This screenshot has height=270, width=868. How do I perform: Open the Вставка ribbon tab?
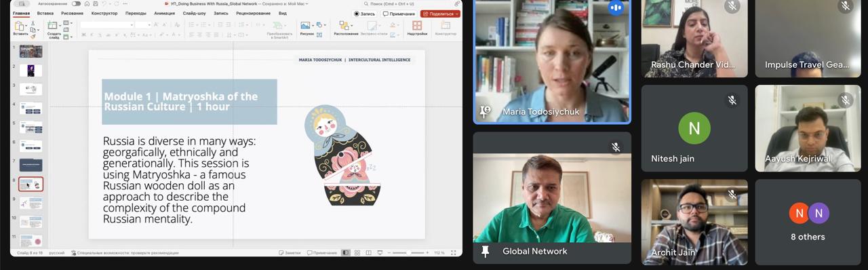[45, 13]
